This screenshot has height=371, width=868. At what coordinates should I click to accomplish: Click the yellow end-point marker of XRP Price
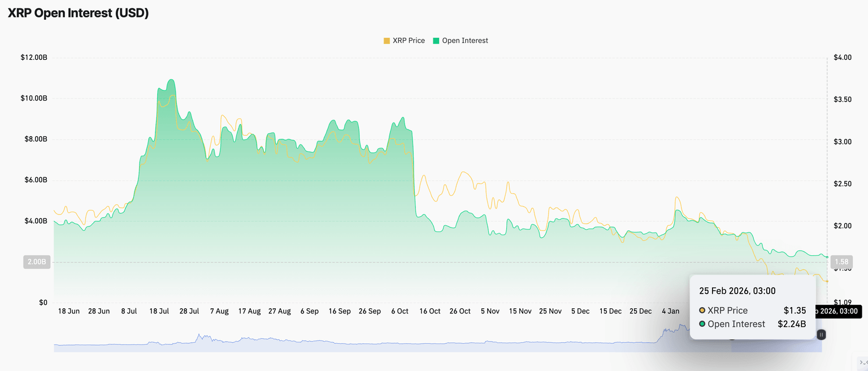[x=827, y=281]
